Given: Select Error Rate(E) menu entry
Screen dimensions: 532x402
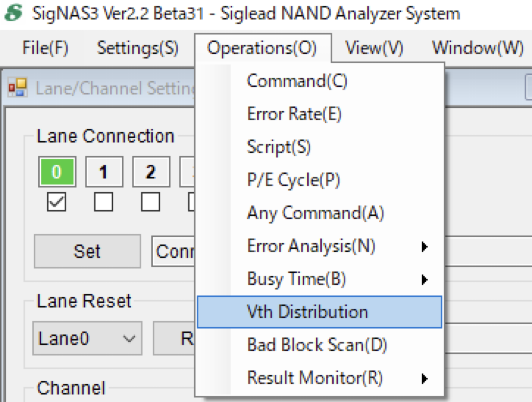Looking at the screenshot, I should pos(320,114).
